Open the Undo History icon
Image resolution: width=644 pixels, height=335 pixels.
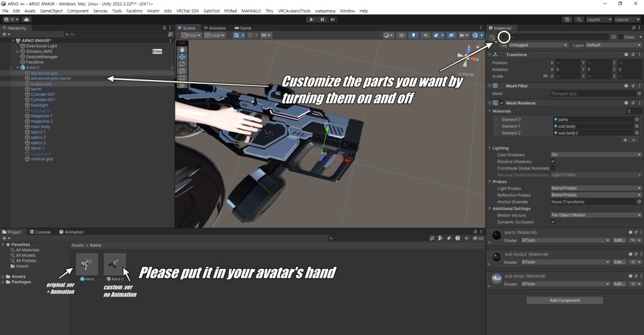[567, 20]
